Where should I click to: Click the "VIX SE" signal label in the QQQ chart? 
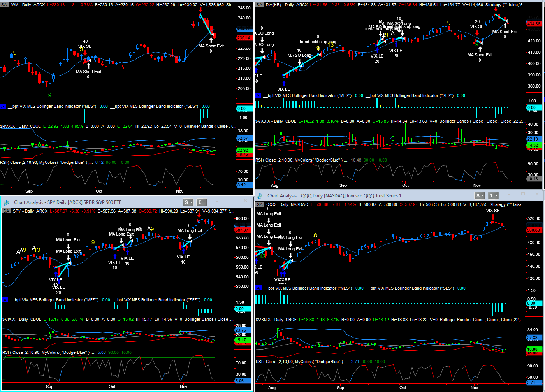pyautogui.click(x=493, y=211)
